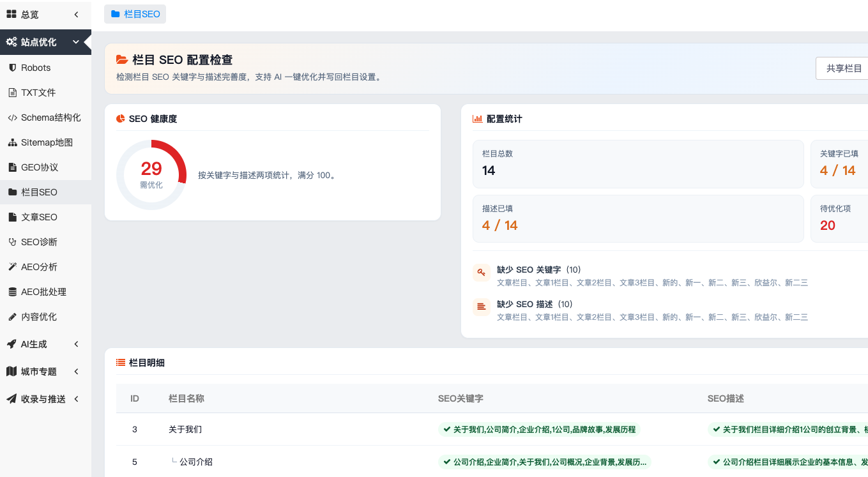Open the Robots shield icon item
Screen dimensions: 868x477
12,68
